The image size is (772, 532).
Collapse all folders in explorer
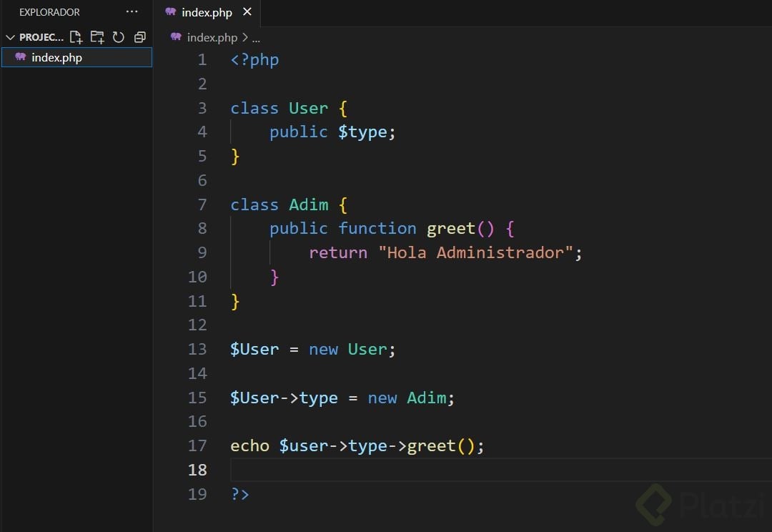click(140, 37)
